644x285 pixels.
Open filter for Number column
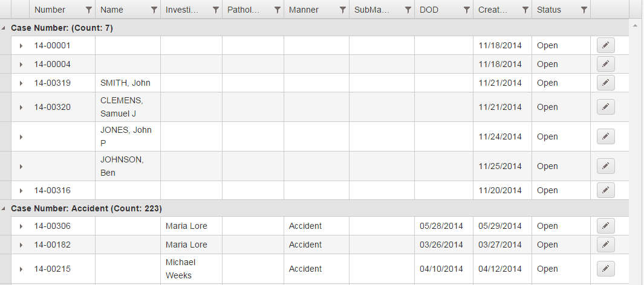pyautogui.click(x=89, y=10)
